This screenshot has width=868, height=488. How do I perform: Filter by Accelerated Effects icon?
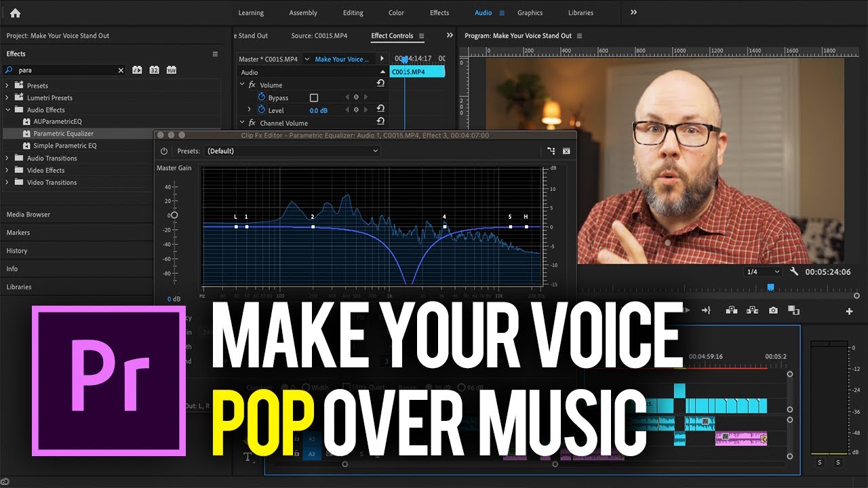point(137,70)
